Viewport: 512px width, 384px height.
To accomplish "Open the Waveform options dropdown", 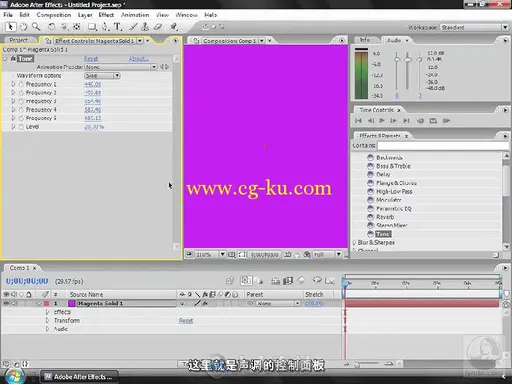I will point(102,76).
